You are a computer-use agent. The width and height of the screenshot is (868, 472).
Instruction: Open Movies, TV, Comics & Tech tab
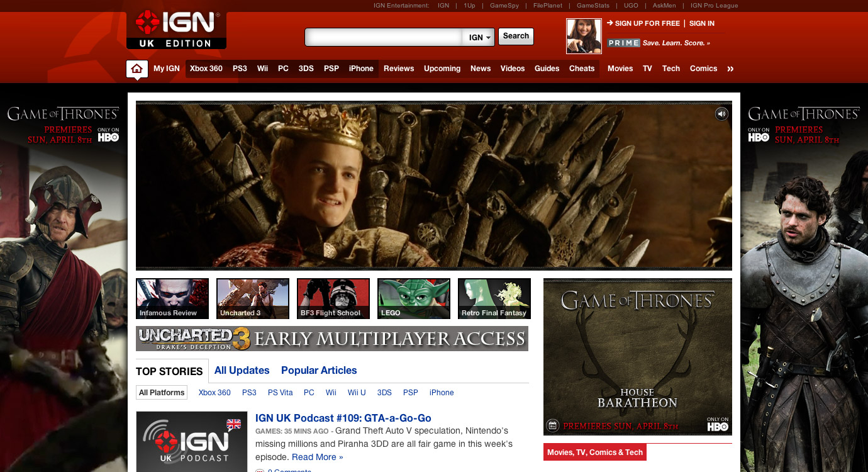(x=595, y=452)
